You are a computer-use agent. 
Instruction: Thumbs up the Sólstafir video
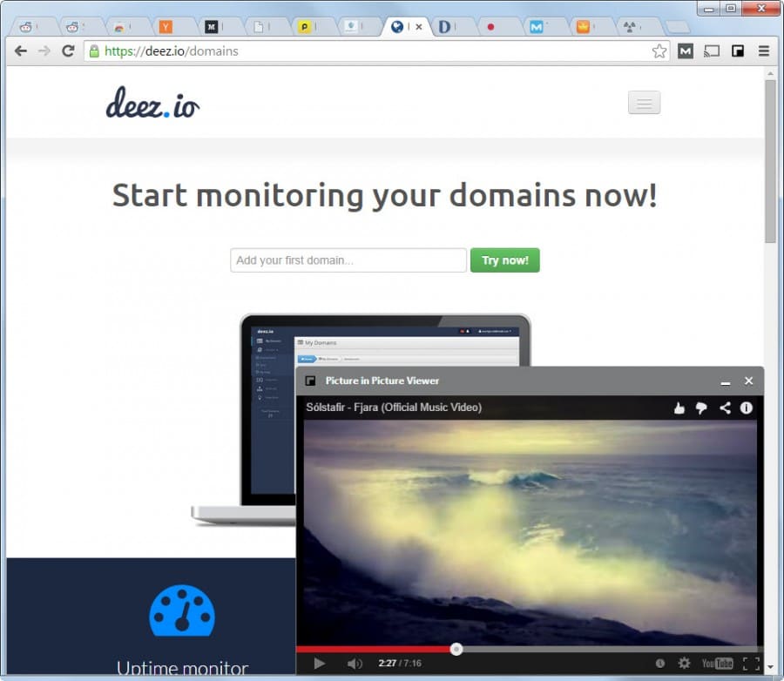click(679, 408)
